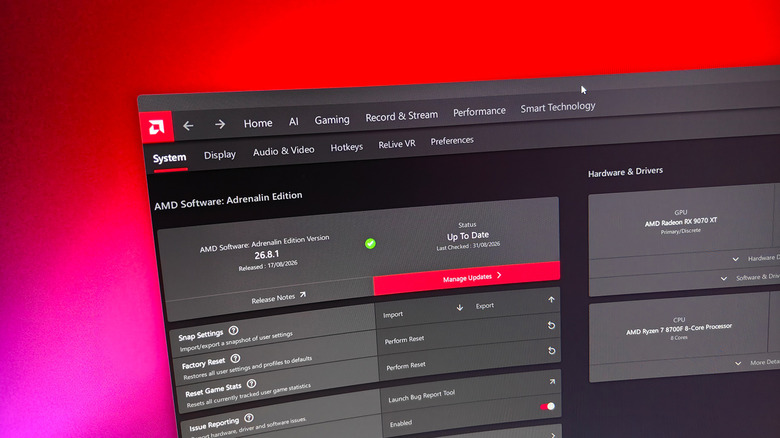This screenshot has height=438, width=780.
Task: Open the ReLive VR sub-tab
Action: [396, 144]
